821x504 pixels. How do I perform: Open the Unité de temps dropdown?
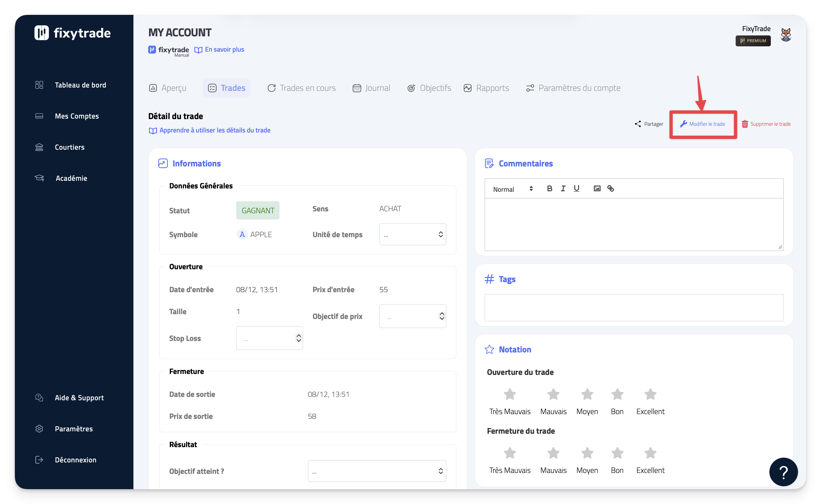point(413,234)
